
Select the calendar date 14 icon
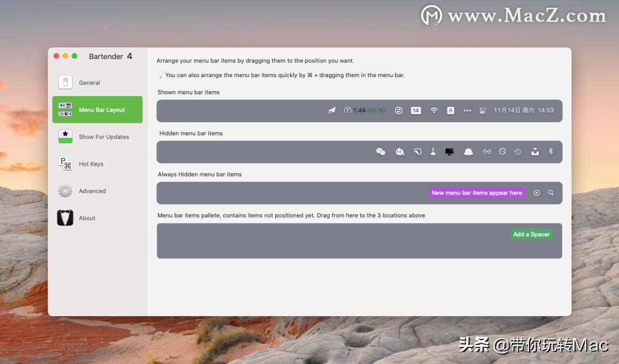[415, 110]
